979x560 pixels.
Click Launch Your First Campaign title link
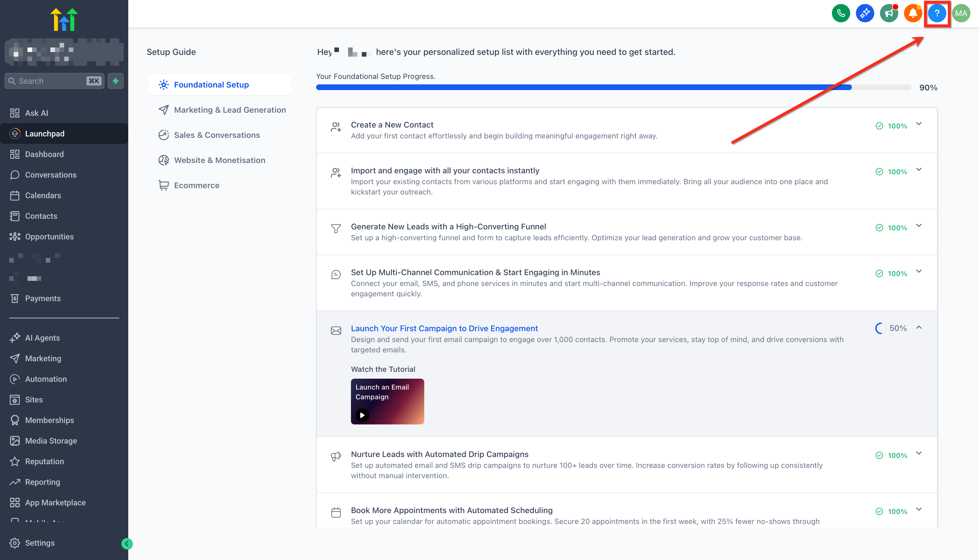pos(444,328)
